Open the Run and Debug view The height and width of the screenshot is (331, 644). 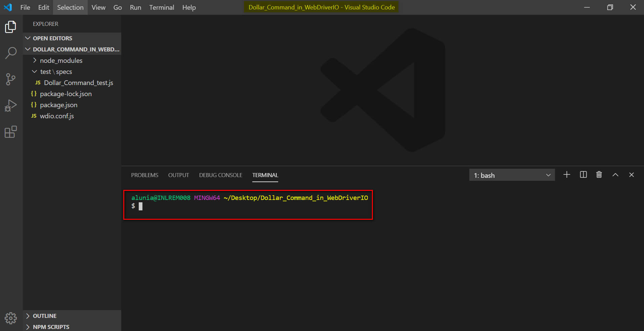[11, 106]
